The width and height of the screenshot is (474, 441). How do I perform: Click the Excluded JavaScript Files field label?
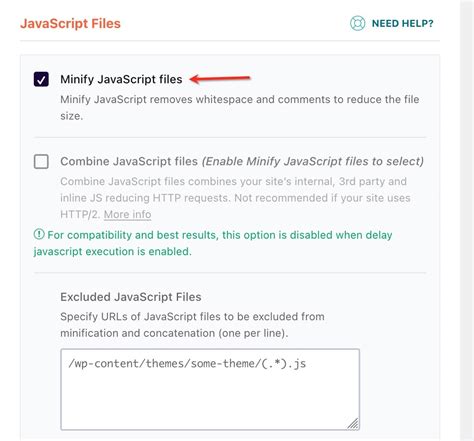click(131, 297)
